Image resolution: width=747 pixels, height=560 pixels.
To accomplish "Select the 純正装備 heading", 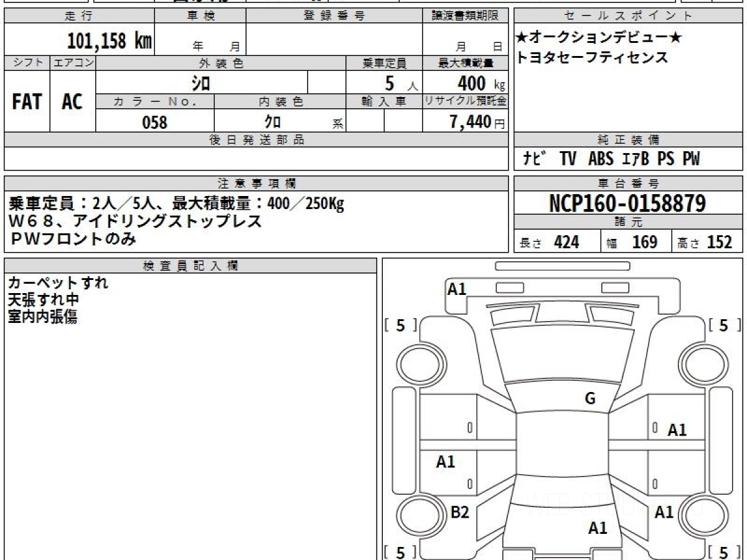I will coord(628,140).
